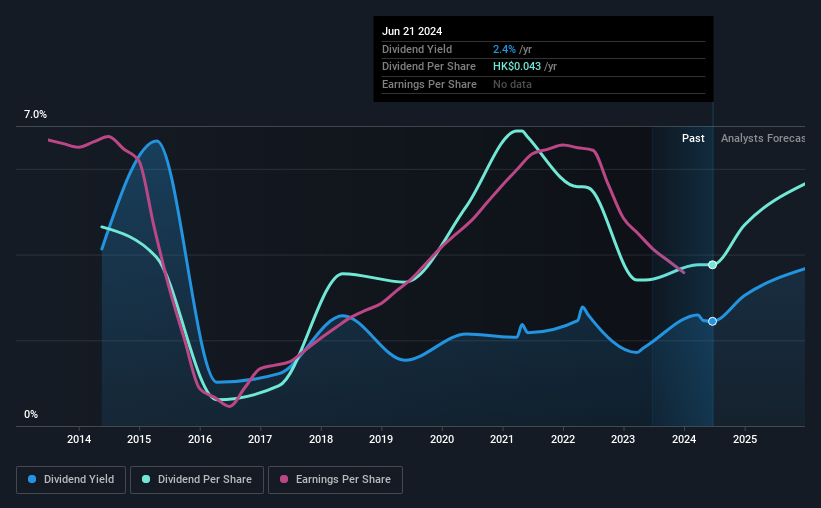Click the 2015 x-axis label
The width and height of the screenshot is (821, 508).
139,439
